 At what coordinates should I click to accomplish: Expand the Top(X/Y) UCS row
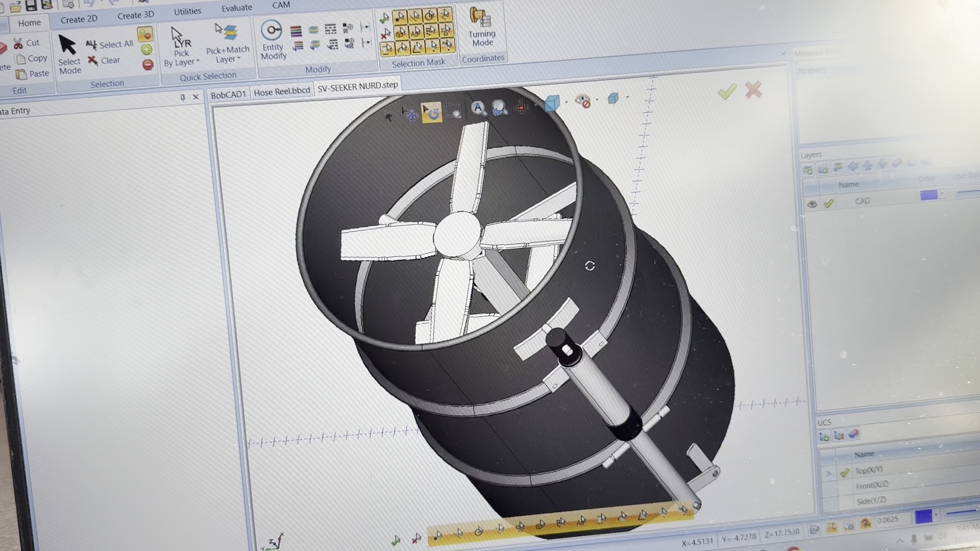(x=828, y=473)
